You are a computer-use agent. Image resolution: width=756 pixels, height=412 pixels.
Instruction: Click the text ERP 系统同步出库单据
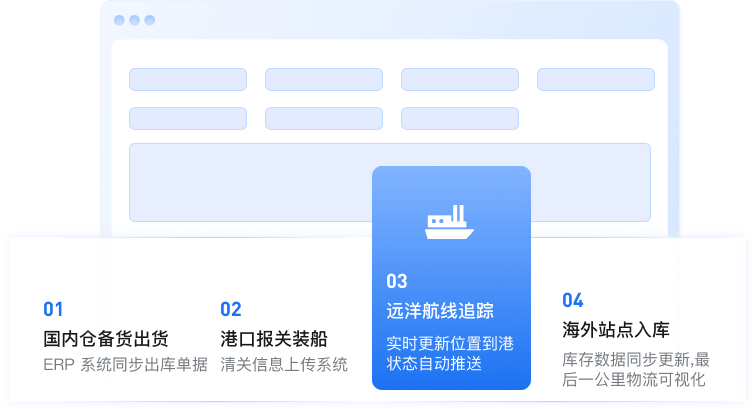125,365
